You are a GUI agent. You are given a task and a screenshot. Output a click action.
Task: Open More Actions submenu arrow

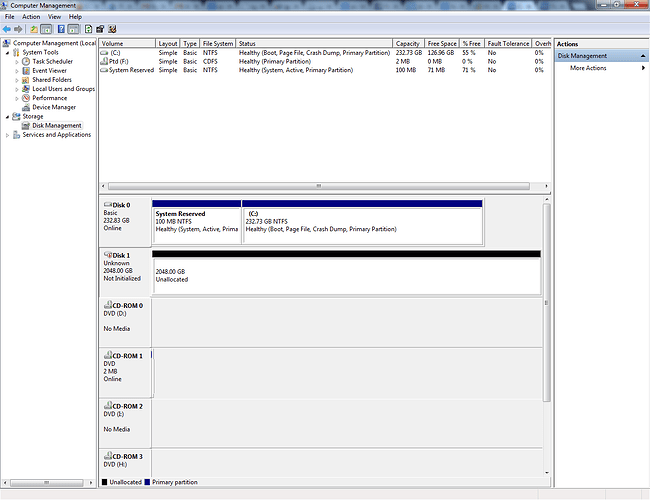click(643, 68)
